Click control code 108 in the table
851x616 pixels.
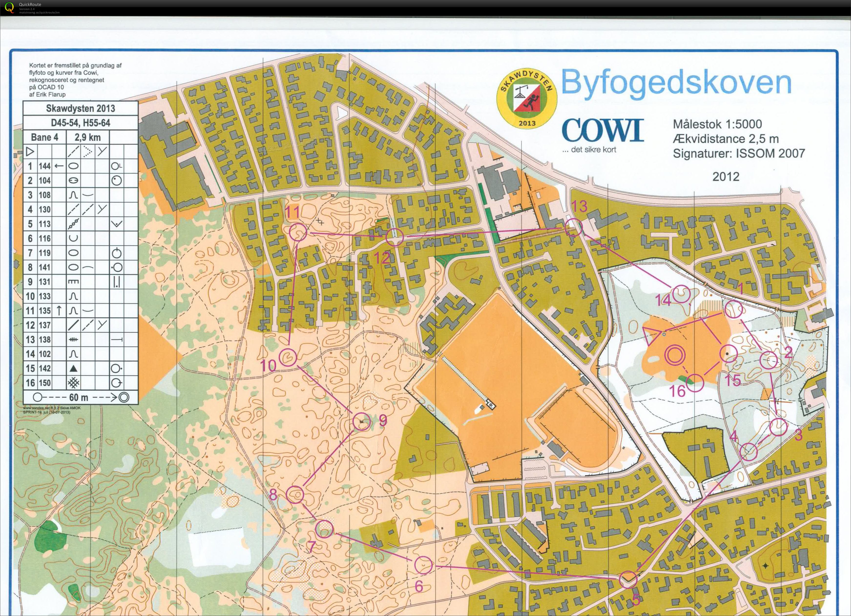click(x=45, y=195)
